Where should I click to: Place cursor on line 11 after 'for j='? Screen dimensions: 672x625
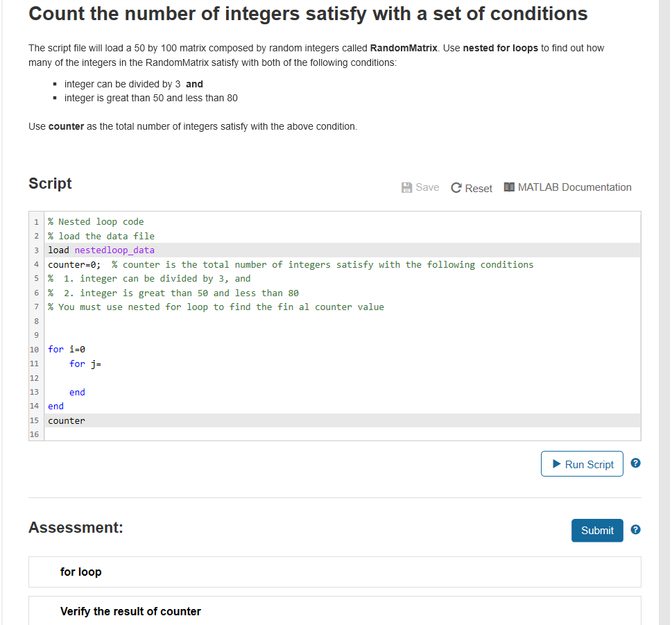[103, 363]
